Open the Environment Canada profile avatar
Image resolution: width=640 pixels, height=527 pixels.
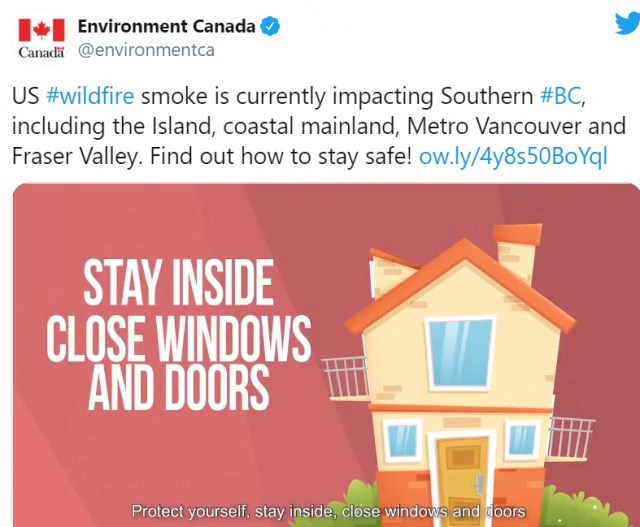pyautogui.click(x=41, y=38)
